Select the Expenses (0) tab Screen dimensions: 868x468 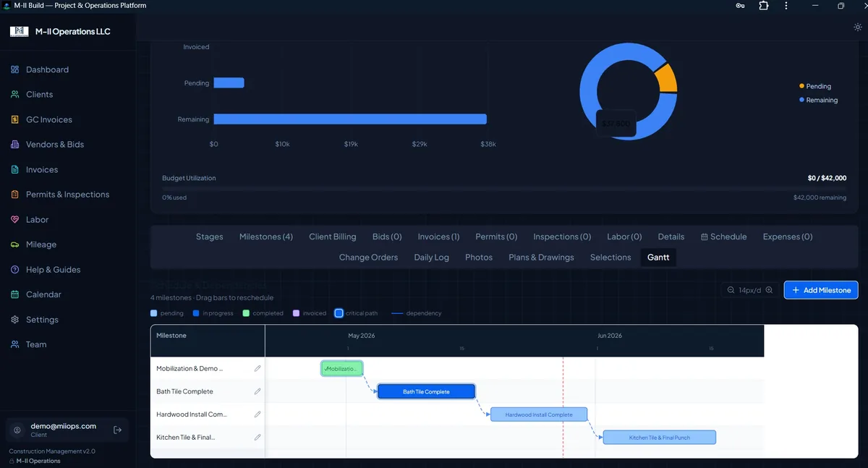pyautogui.click(x=788, y=237)
